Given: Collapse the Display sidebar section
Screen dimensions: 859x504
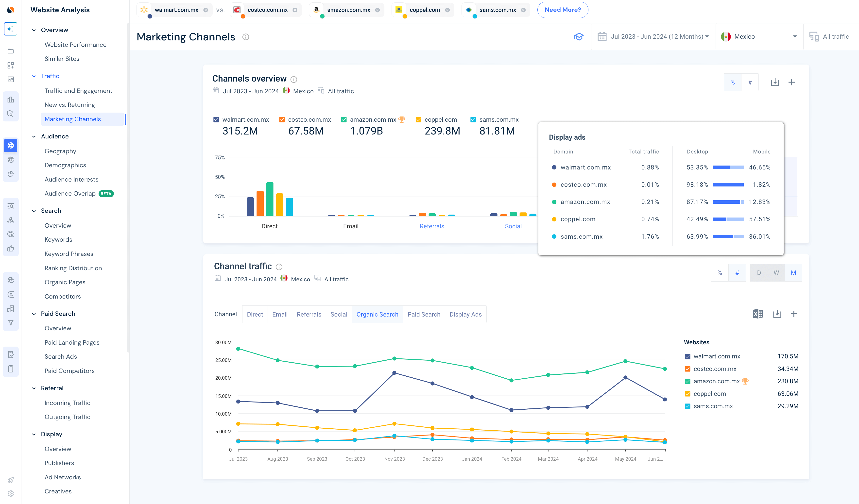Looking at the screenshot, I should click(34, 434).
